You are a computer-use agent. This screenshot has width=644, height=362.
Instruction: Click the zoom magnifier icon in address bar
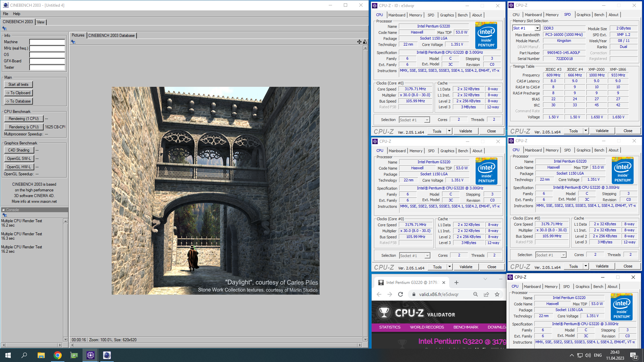(x=476, y=294)
